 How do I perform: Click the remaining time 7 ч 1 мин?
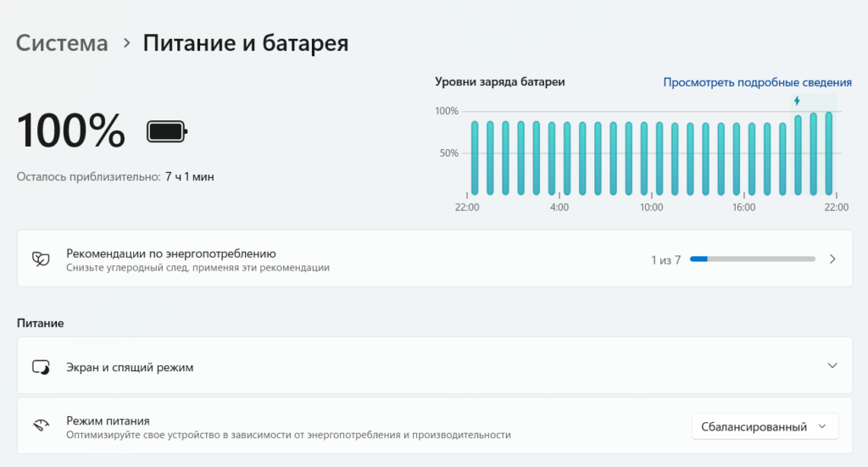point(189,176)
